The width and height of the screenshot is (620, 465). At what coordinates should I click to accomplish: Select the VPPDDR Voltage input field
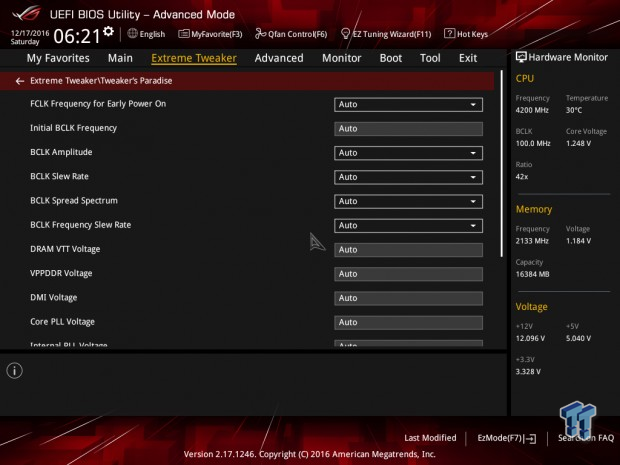tap(408, 274)
